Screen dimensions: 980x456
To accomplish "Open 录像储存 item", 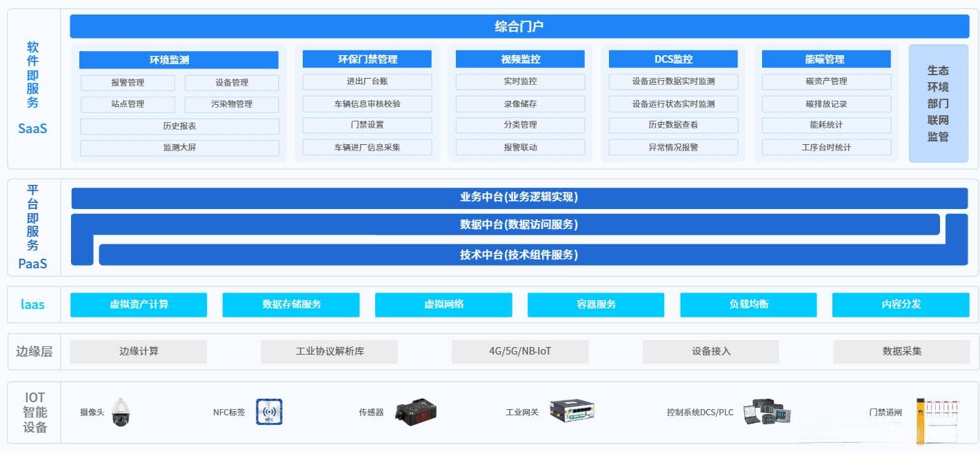I will point(520,104).
